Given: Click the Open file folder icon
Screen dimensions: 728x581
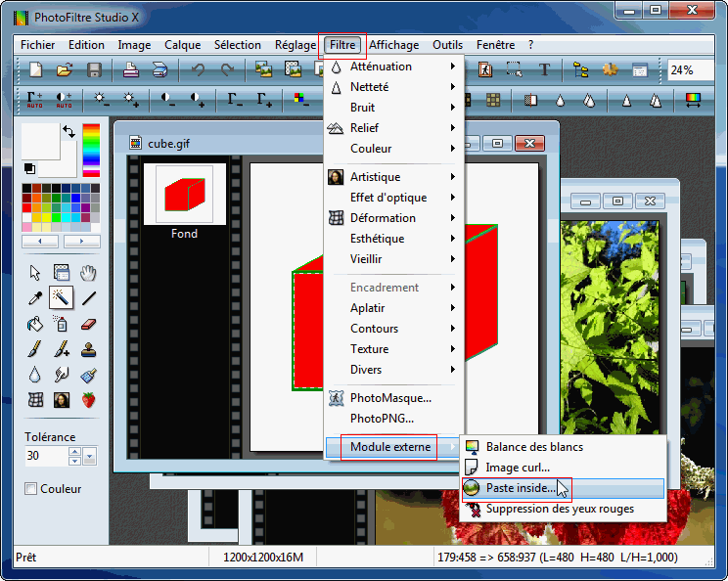Looking at the screenshot, I should (x=65, y=70).
